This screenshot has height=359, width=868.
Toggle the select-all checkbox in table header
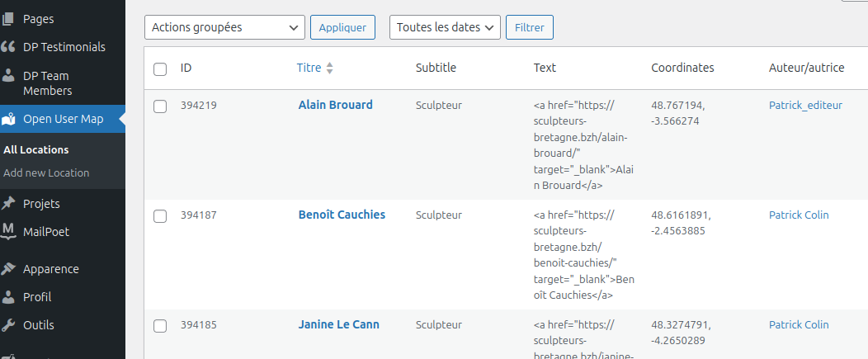pyautogui.click(x=160, y=69)
